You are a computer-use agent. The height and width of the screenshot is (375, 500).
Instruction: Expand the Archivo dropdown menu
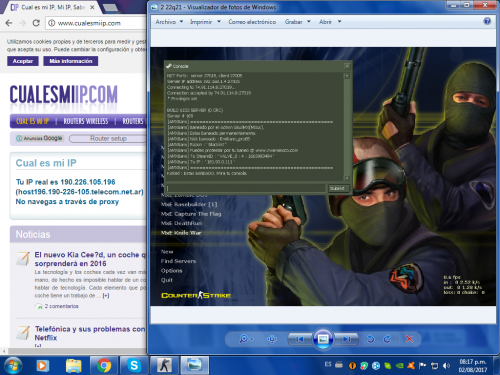coord(169,22)
